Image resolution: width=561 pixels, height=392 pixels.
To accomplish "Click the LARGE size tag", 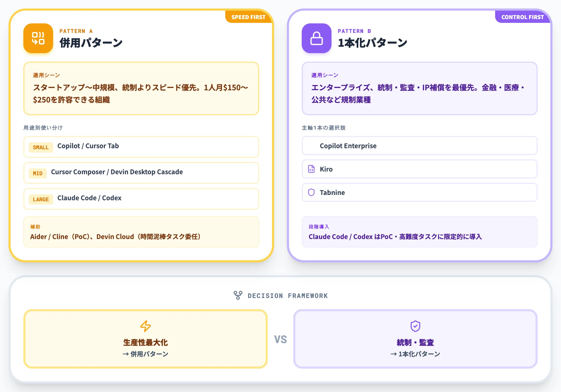I will [41, 199].
